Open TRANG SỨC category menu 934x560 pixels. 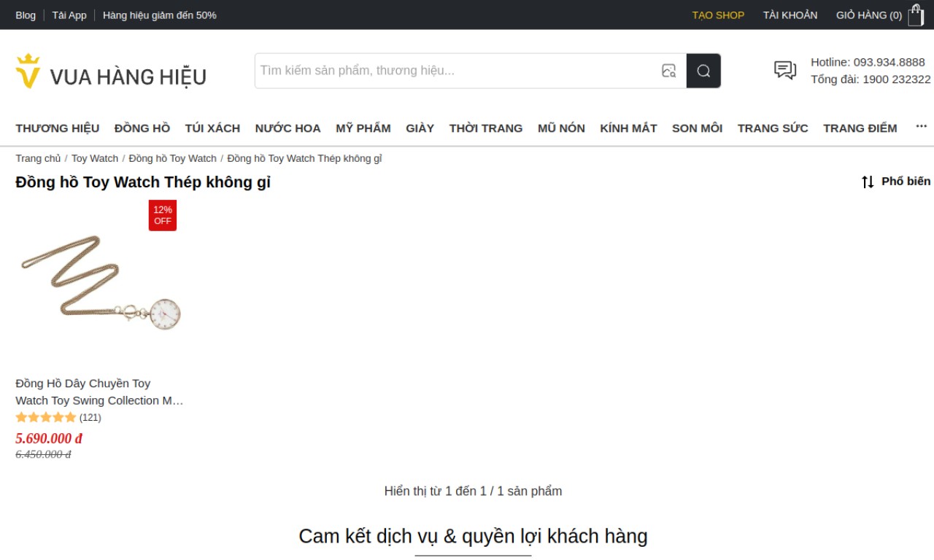pos(773,128)
